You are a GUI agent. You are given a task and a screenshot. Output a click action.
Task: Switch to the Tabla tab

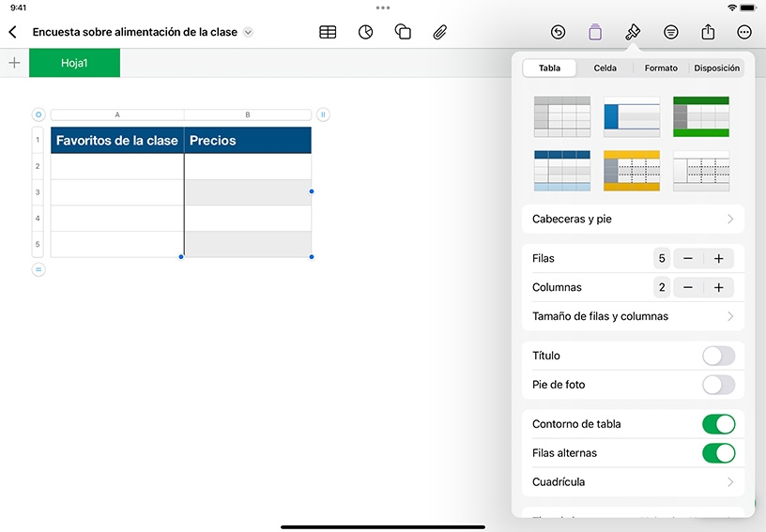(x=549, y=68)
